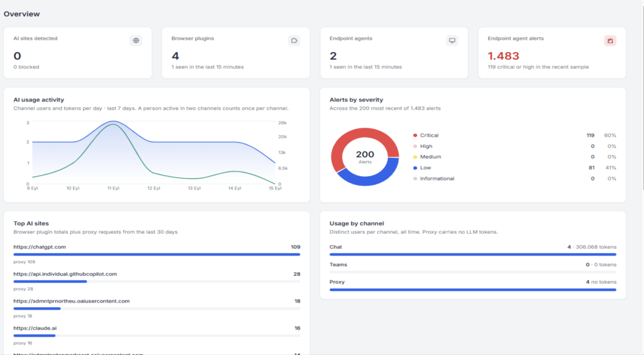This screenshot has height=355, width=644.
Task: Click the Medium yellow legend dot
Action: (415, 157)
